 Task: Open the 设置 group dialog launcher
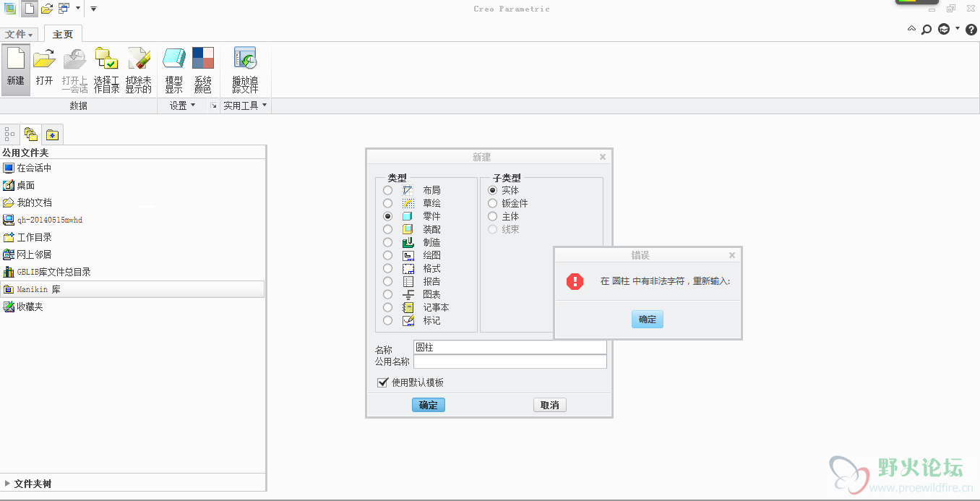pyautogui.click(x=213, y=106)
